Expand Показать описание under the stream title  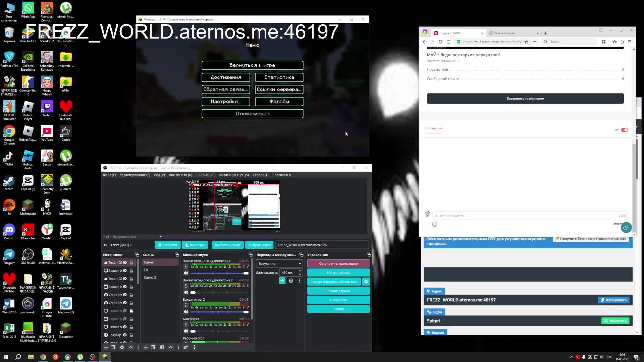(x=443, y=61)
